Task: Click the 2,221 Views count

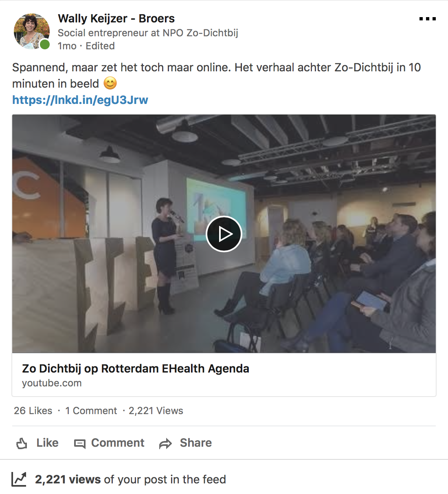Action: point(156,410)
